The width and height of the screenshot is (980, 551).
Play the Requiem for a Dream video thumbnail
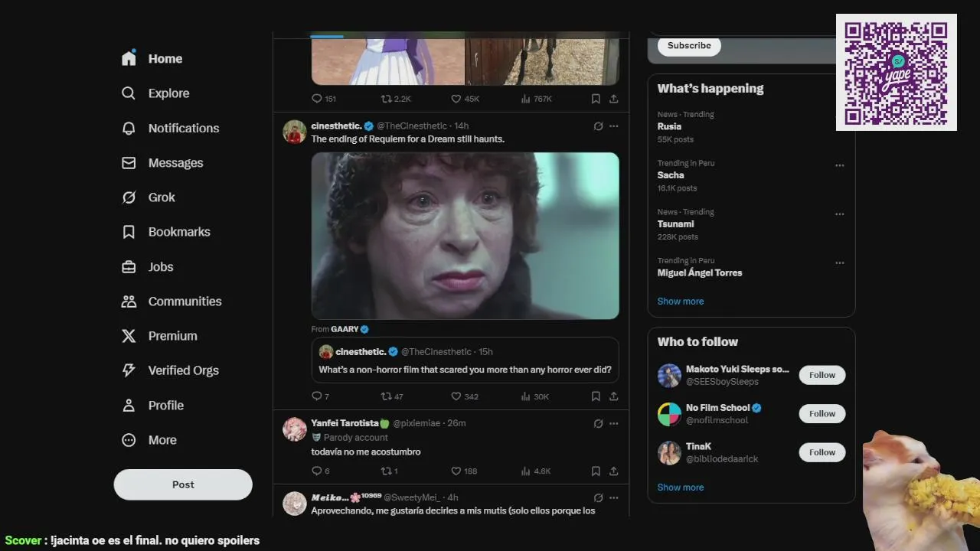pos(465,236)
